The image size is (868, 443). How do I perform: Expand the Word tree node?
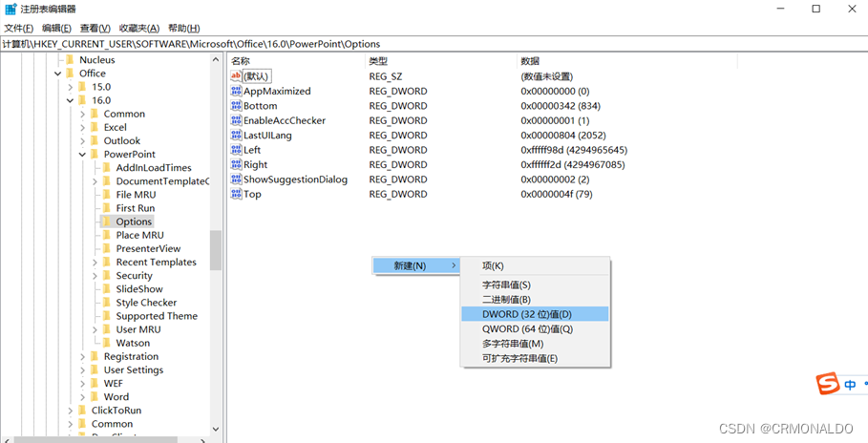[82, 397]
